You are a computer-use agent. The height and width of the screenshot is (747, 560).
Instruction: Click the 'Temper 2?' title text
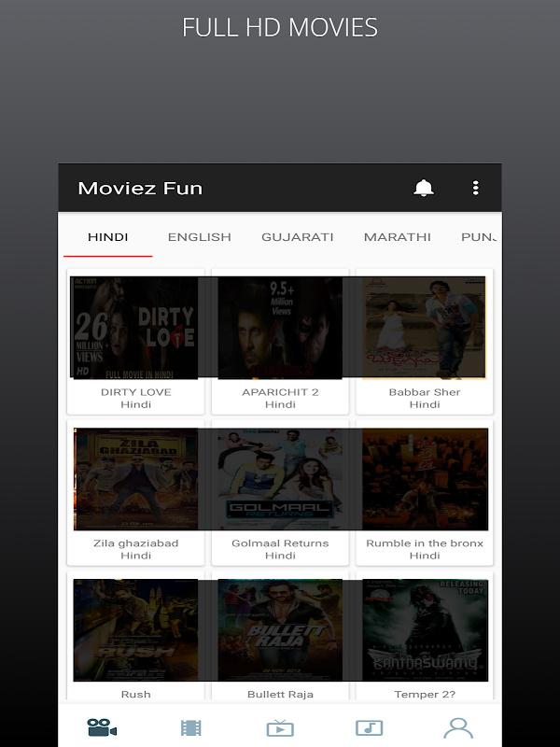point(425,694)
